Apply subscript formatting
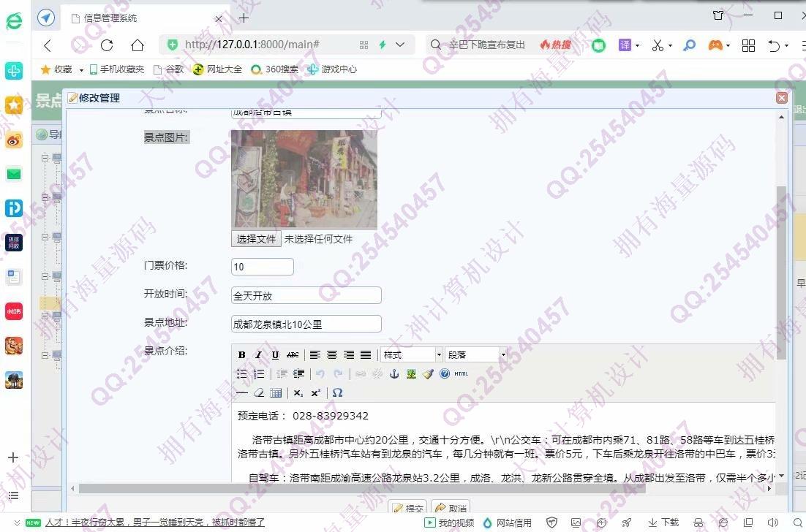Viewport: 806px width, 532px height. (x=298, y=393)
